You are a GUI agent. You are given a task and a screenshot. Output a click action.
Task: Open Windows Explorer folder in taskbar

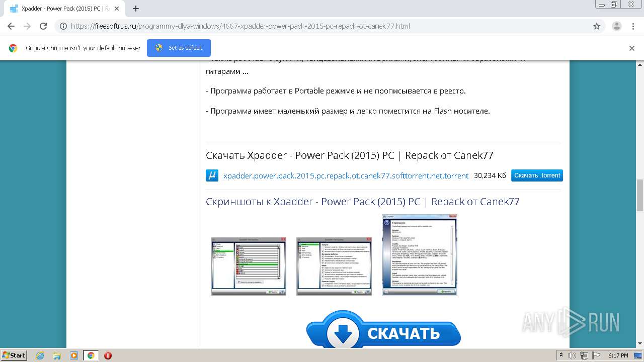(x=57, y=355)
